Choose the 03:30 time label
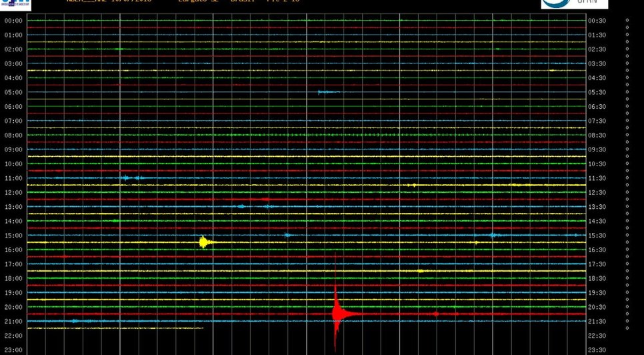 coord(597,63)
